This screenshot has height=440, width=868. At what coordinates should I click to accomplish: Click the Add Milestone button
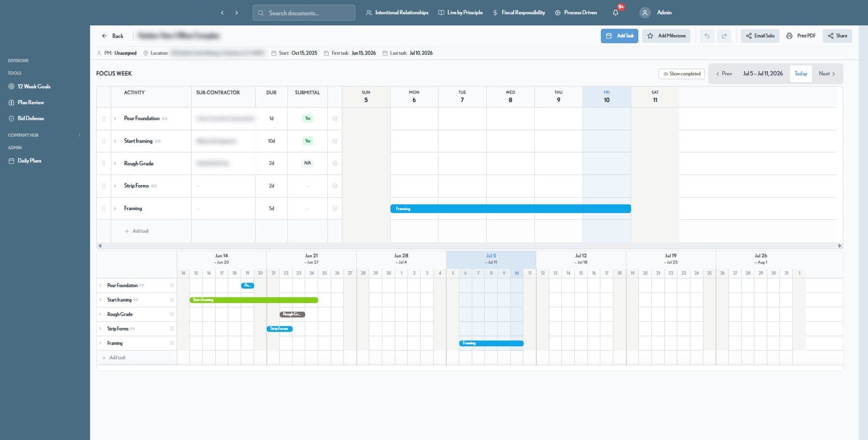[x=666, y=36]
